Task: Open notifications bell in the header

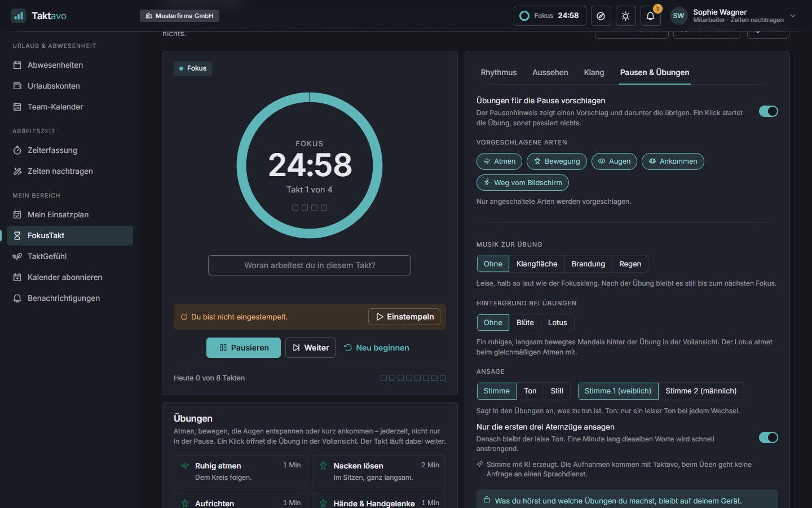Action: click(650, 16)
